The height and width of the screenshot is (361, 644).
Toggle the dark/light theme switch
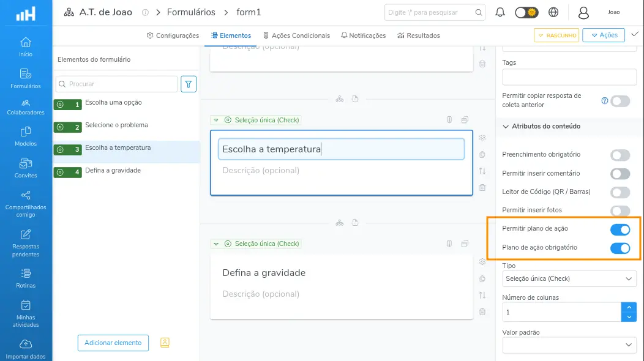click(x=526, y=12)
